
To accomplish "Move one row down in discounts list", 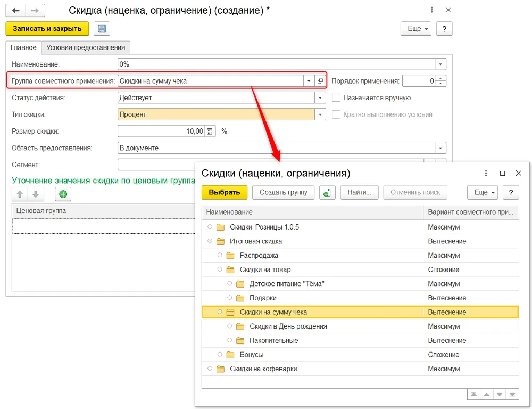I will (x=500, y=395).
